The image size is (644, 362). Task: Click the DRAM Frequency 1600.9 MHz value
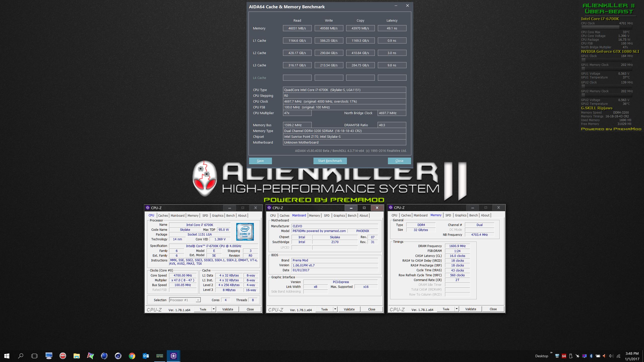pyautogui.click(x=457, y=246)
